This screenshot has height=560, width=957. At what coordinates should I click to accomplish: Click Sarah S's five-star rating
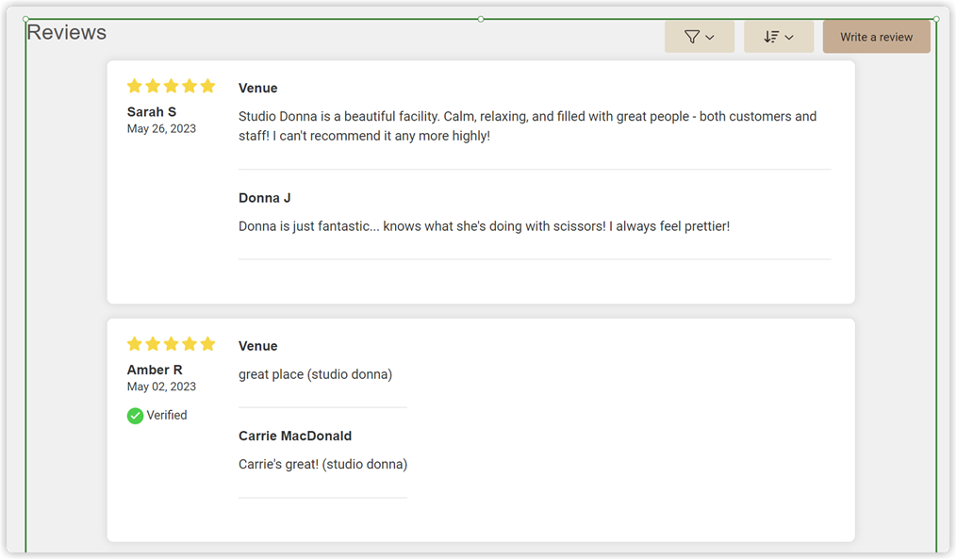(171, 86)
